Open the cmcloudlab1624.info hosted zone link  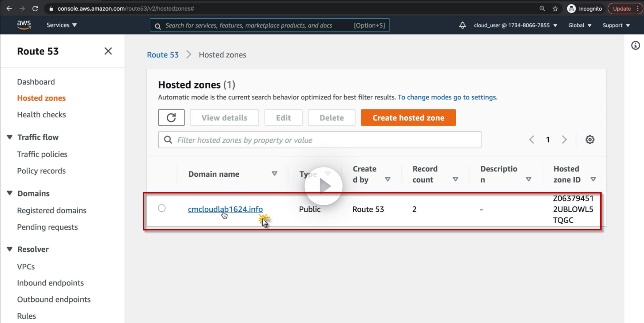pos(225,209)
